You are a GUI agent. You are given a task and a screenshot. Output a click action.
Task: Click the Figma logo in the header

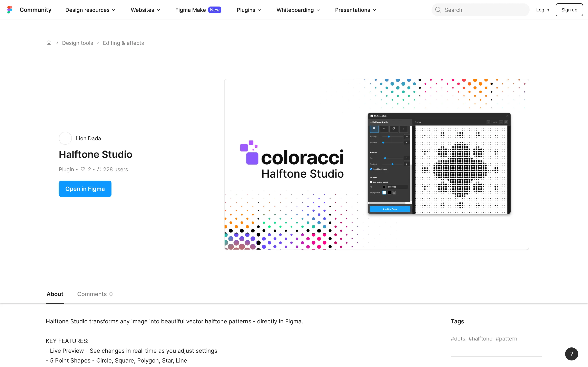[10, 10]
